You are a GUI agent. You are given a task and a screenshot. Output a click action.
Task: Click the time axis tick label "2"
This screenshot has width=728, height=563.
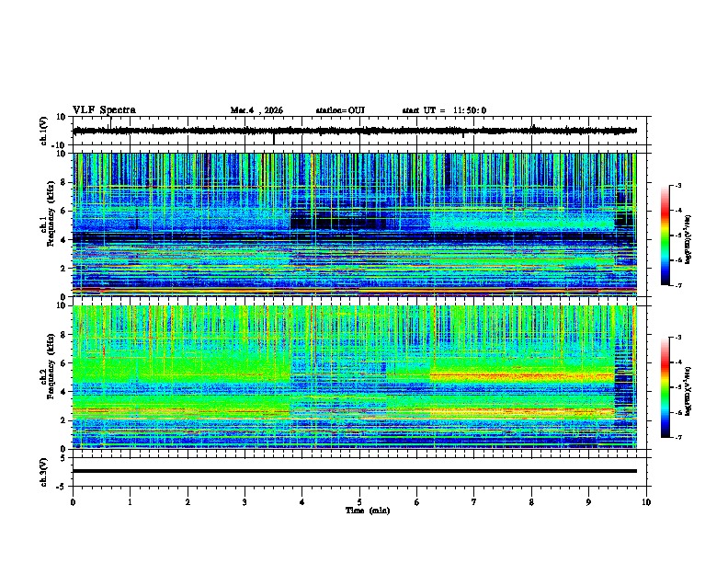point(188,502)
